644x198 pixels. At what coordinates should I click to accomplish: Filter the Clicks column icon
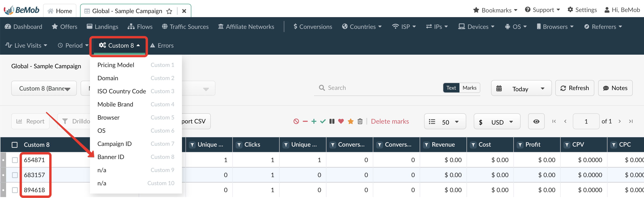point(239,145)
